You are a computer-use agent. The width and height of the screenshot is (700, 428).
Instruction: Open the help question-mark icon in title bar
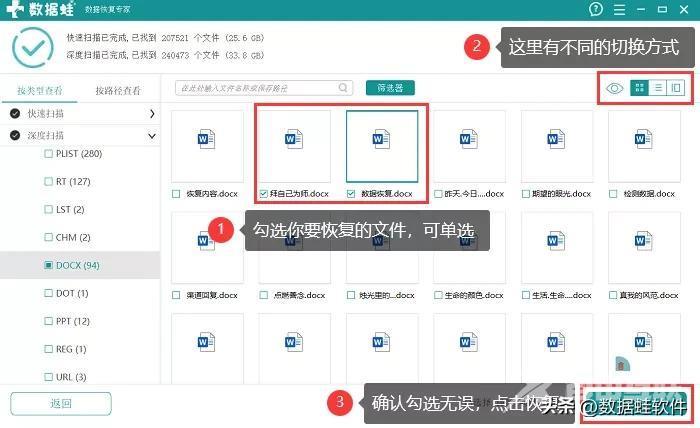pos(596,9)
